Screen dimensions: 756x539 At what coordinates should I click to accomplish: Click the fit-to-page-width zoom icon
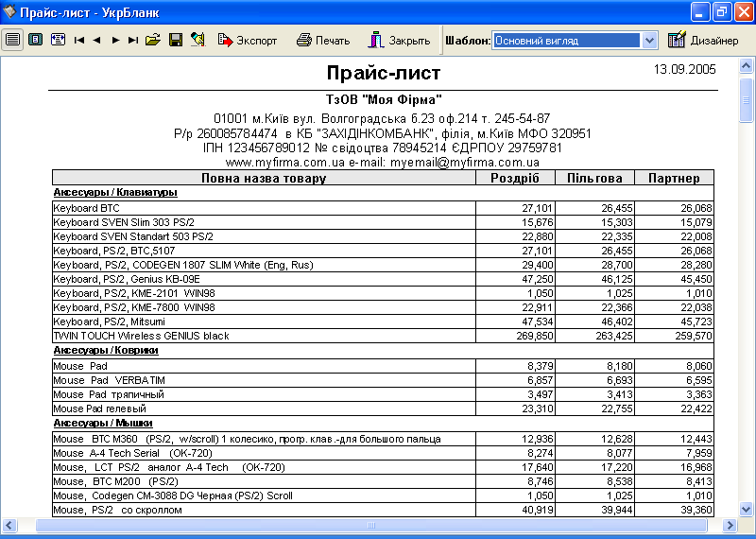(58, 40)
